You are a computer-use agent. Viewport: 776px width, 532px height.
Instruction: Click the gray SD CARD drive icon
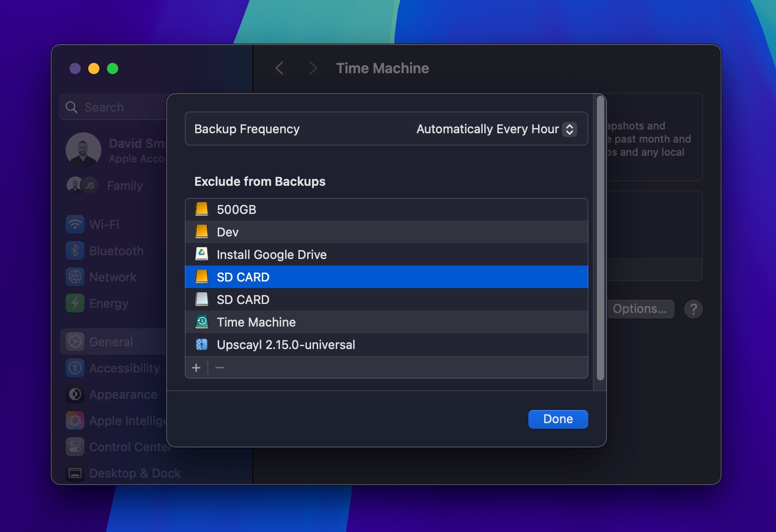point(202,299)
